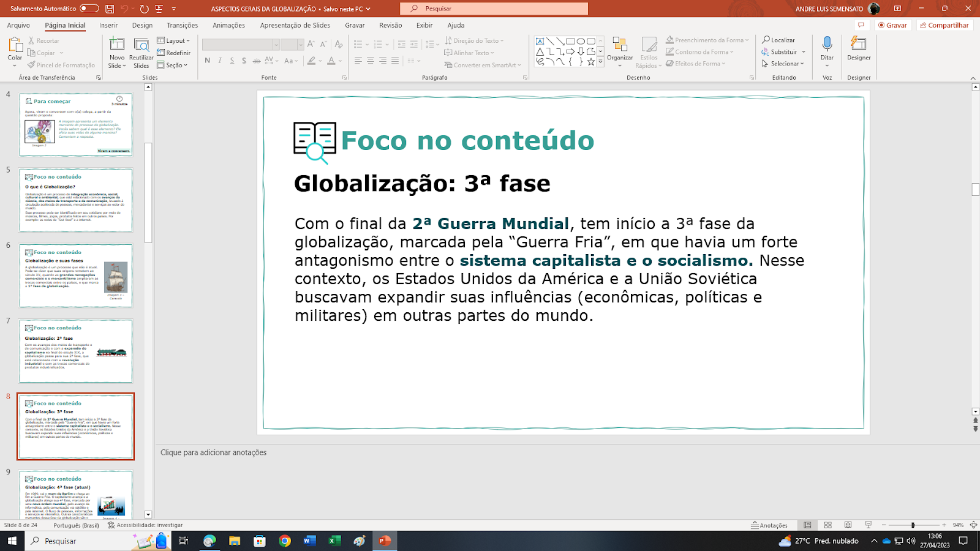This screenshot has height=551, width=980.
Task: Open the font size dropdown
Action: coord(301,45)
